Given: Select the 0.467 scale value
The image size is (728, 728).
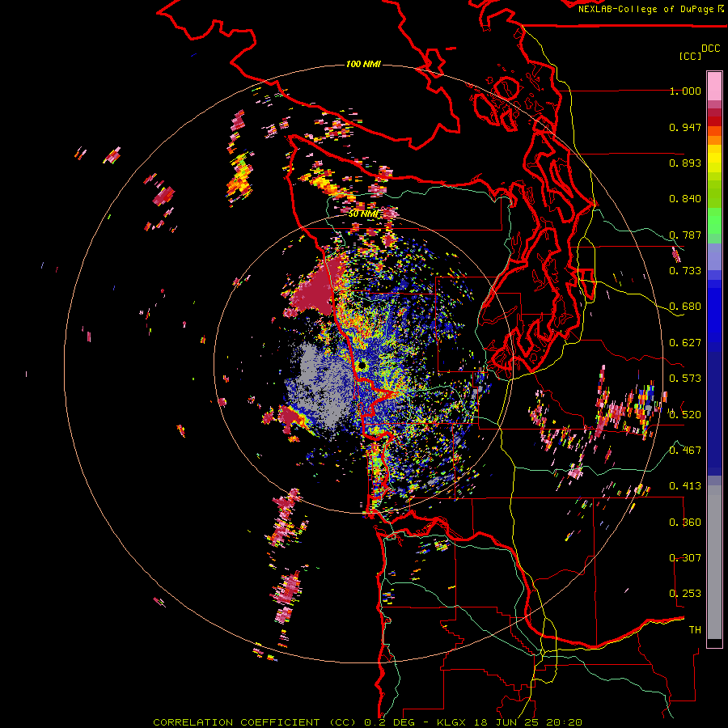Looking at the screenshot, I should pos(685,451).
